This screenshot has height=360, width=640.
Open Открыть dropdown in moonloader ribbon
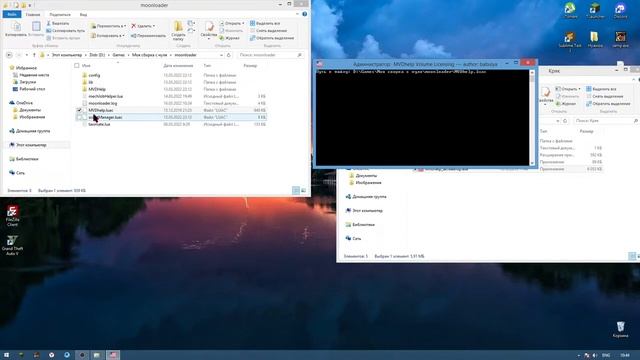point(232,23)
